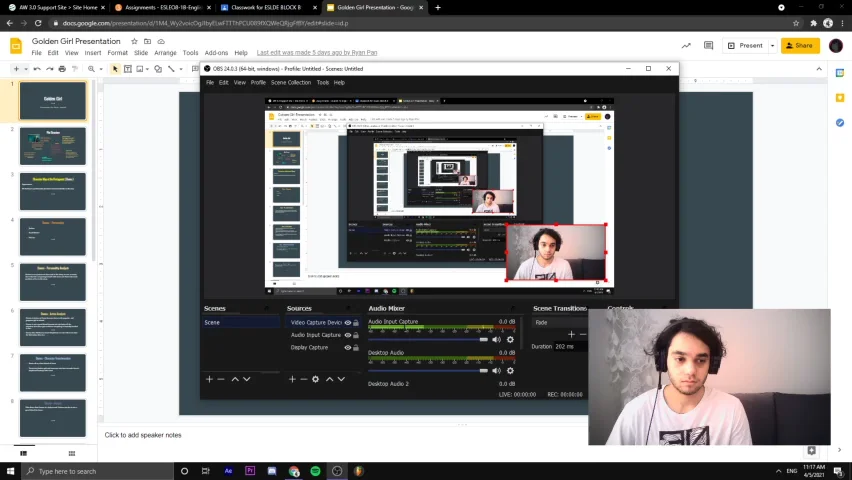This screenshot has height=480, width=852.
Task: Open Insert image dropdown arrow in Slides
Action: click(147, 69)
